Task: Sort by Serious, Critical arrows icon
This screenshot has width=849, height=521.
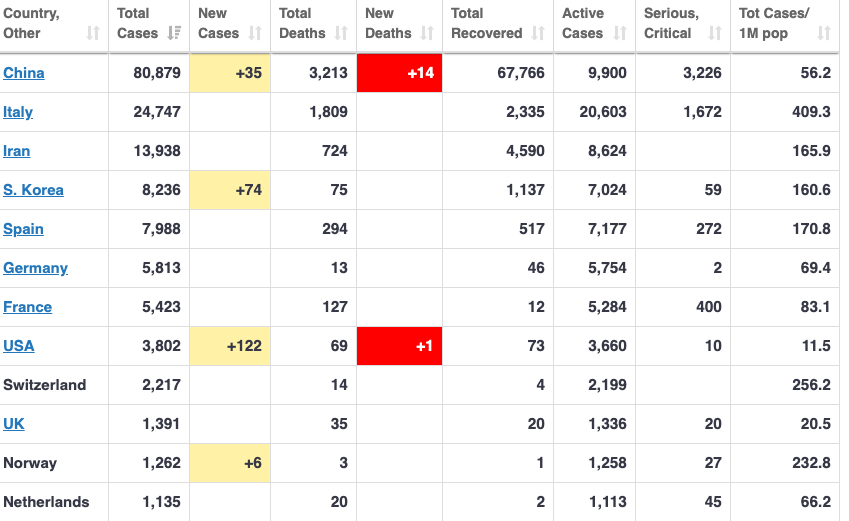Action: pyautogui.click(x=715, y=34)
